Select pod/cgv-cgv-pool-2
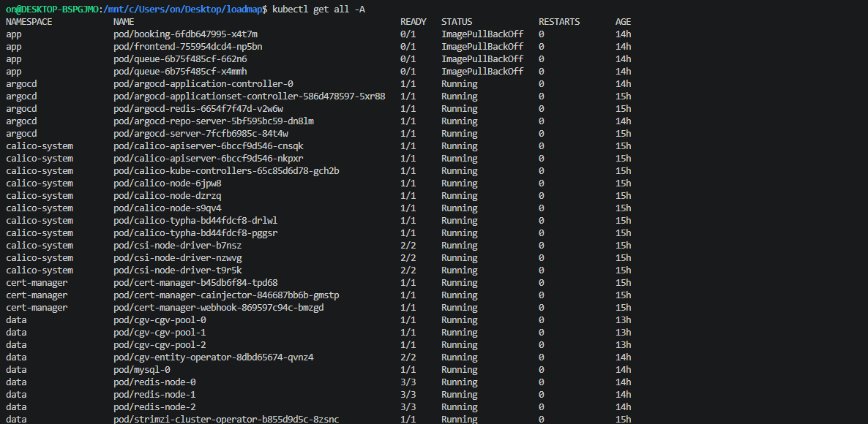Viewport: 868px width, 424px height. (160, 345)
